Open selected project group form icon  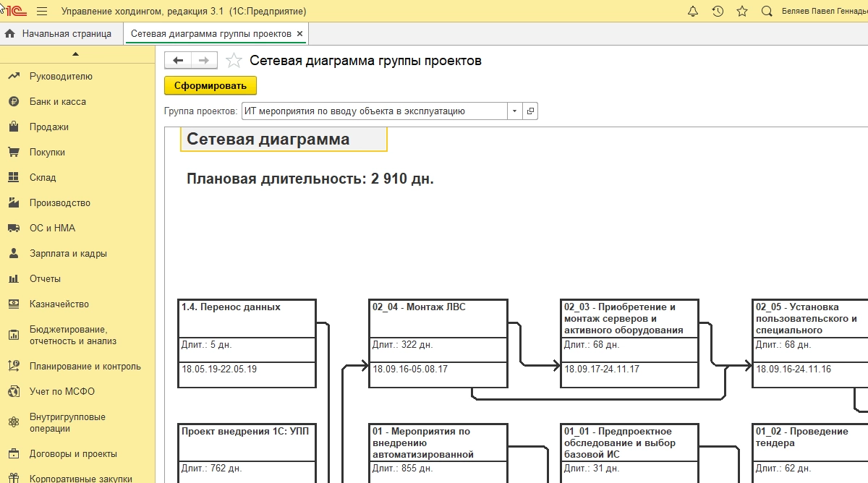[x=530, y=111]
